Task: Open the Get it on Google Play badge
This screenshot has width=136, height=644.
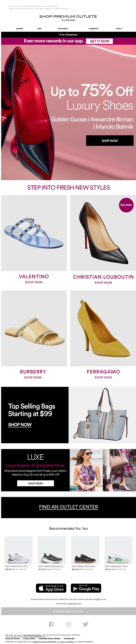Action: tap(86, 588)
